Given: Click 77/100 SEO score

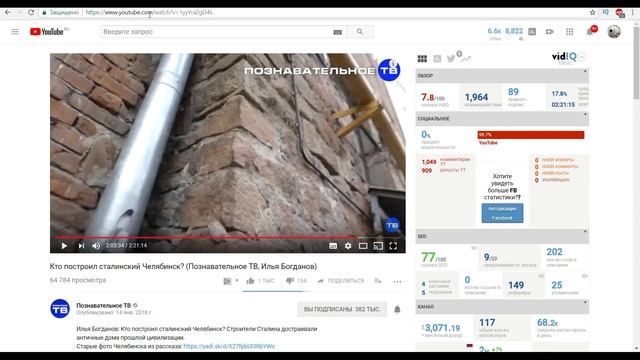Looking at the screenshot, I should pos(433,258).
